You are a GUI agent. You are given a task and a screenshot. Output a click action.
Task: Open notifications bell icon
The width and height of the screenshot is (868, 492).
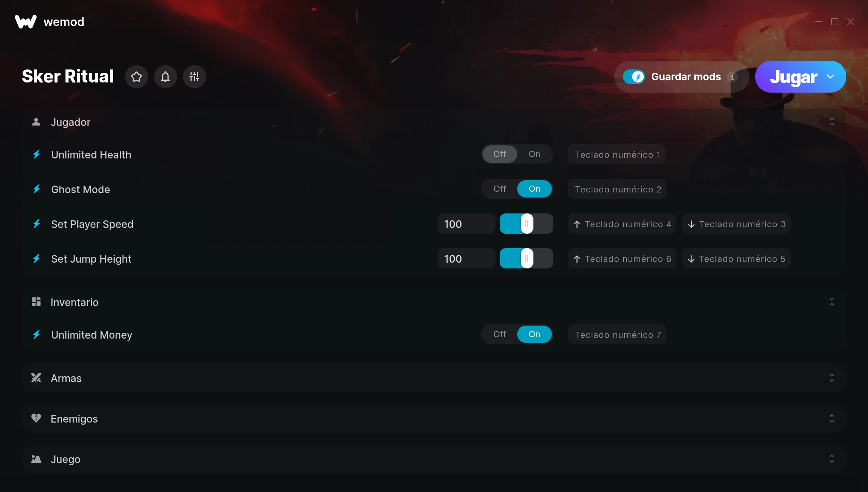[165, 77]
